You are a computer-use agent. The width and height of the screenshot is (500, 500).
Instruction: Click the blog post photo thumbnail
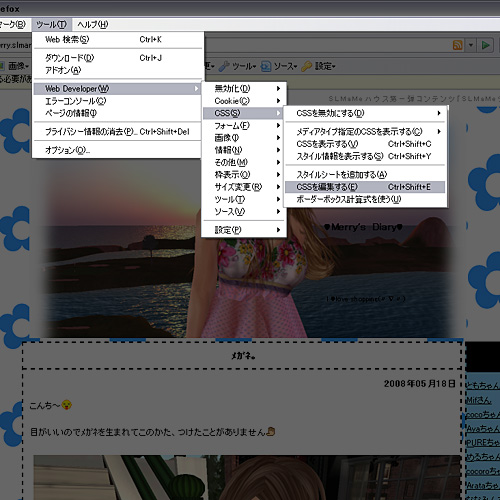click(x=247, y=477)
